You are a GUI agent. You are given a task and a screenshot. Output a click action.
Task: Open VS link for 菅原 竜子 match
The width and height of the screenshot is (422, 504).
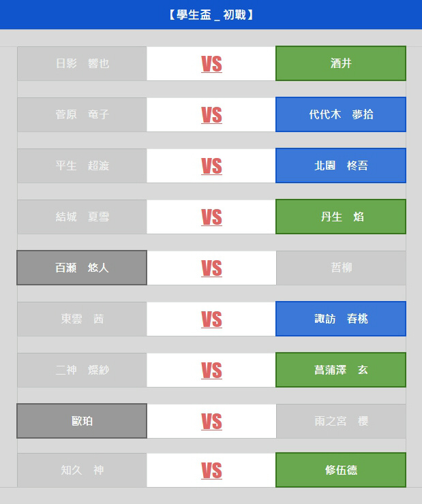click(x=211, y=114)
